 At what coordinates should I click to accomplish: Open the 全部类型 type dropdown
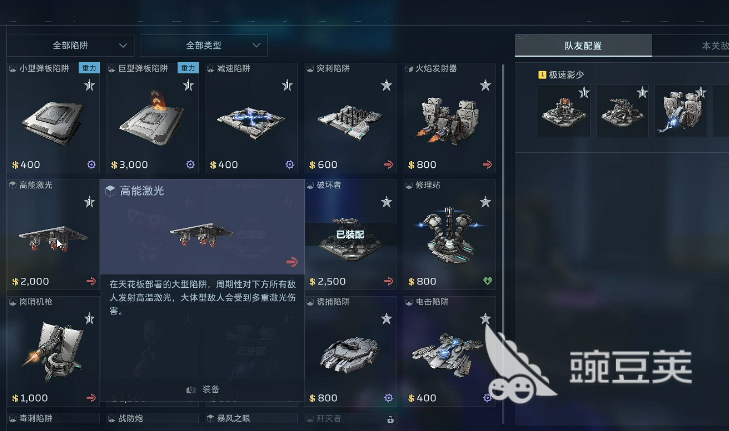[x=204, y=46]
